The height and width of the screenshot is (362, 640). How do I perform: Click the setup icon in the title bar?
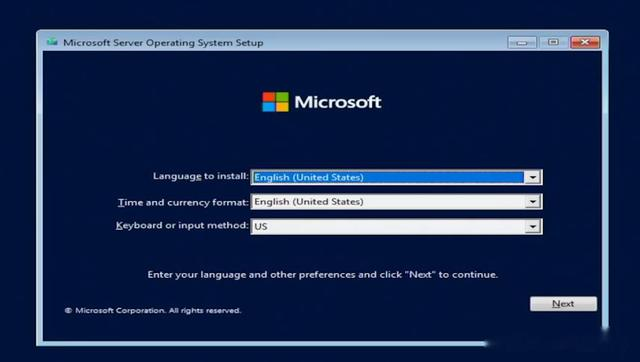pos(52,42)
